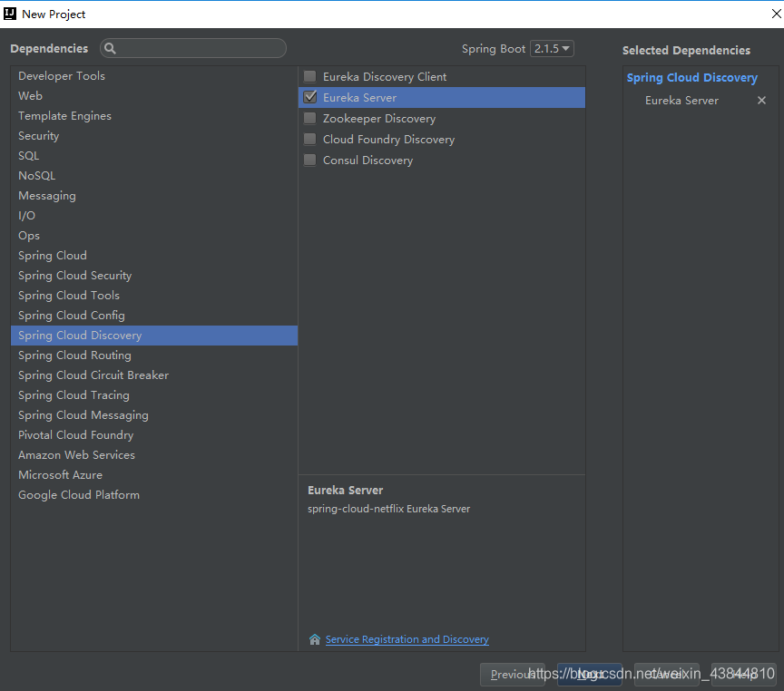The width and height of the screenshot is (784, 691).
Task: Remove Eureka Server from selected dependencies
Action: [x=761, y=101]
